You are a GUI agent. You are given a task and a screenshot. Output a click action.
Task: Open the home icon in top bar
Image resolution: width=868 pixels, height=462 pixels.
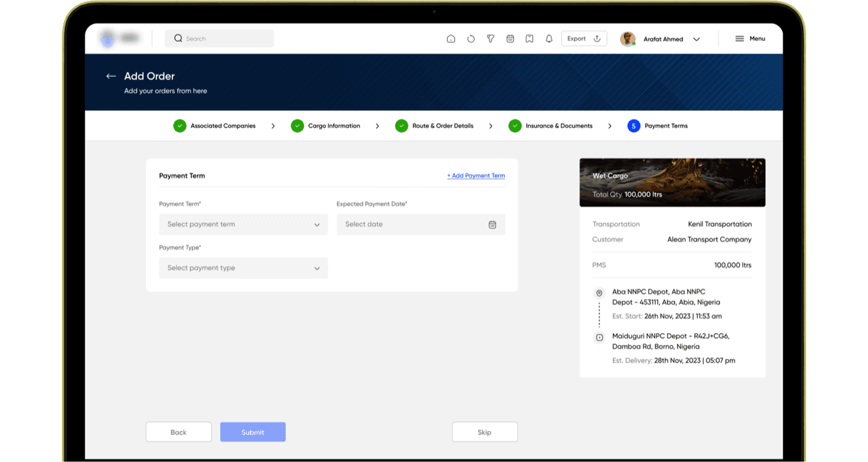coord(451,39)
